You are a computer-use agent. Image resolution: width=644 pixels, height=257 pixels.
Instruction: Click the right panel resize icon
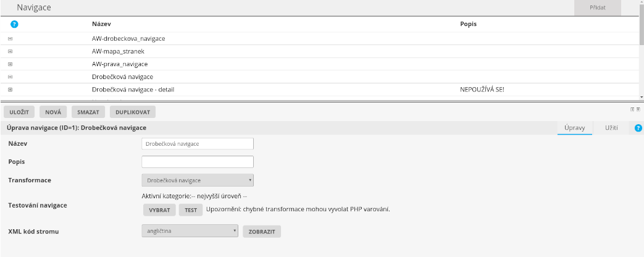[x=638, y=109]
